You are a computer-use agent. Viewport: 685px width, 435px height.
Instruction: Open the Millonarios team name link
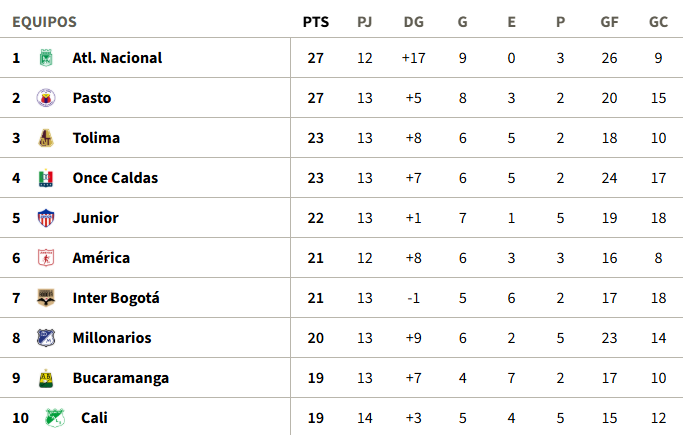(x=112, y=338)
